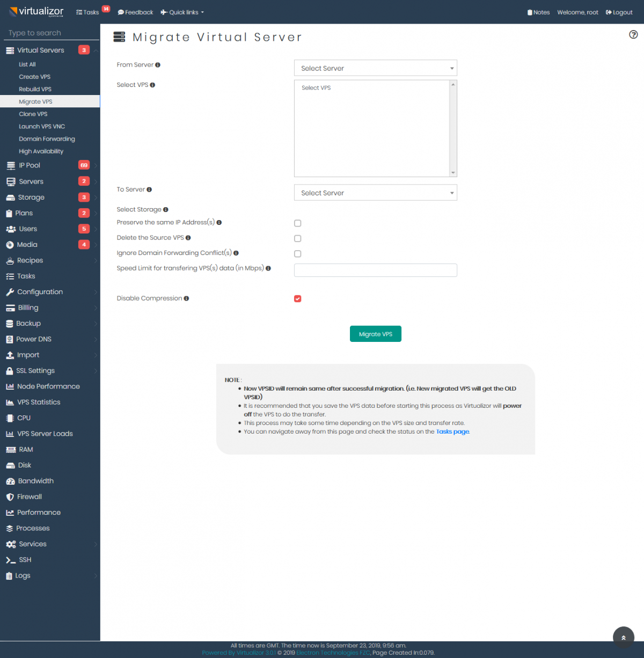Viewport: 644px width, 658px height.
Task: Click the Virtualizor logo
Action: tap(36, 11)
